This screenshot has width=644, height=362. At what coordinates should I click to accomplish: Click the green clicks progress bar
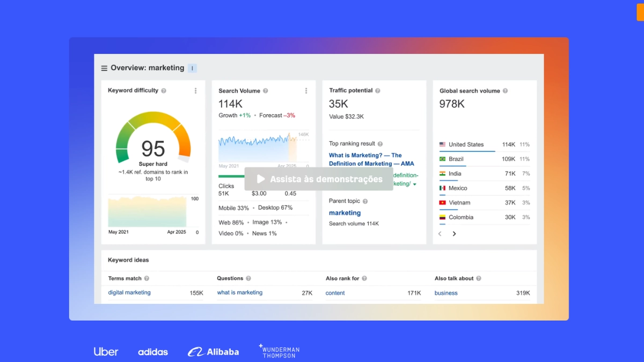pos(232,176)
